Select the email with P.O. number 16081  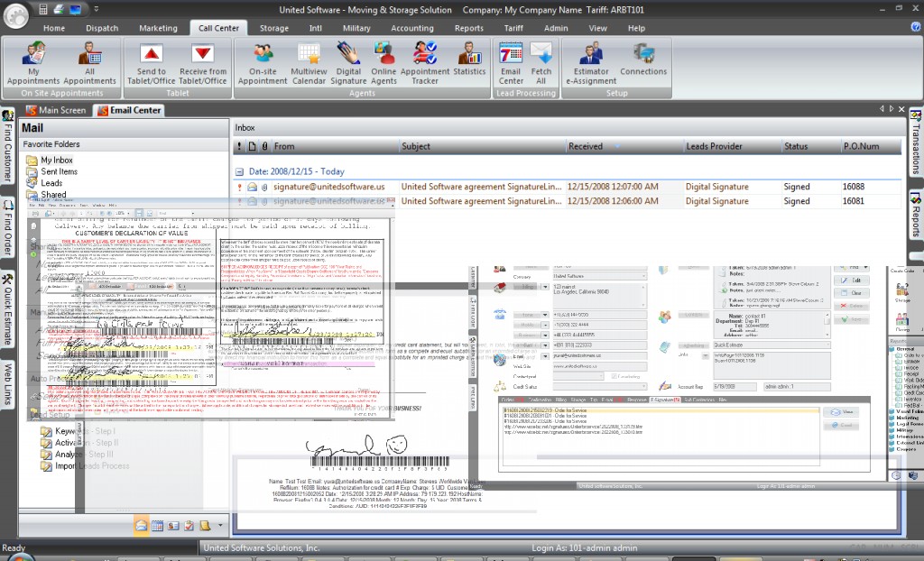pos(567,201)
